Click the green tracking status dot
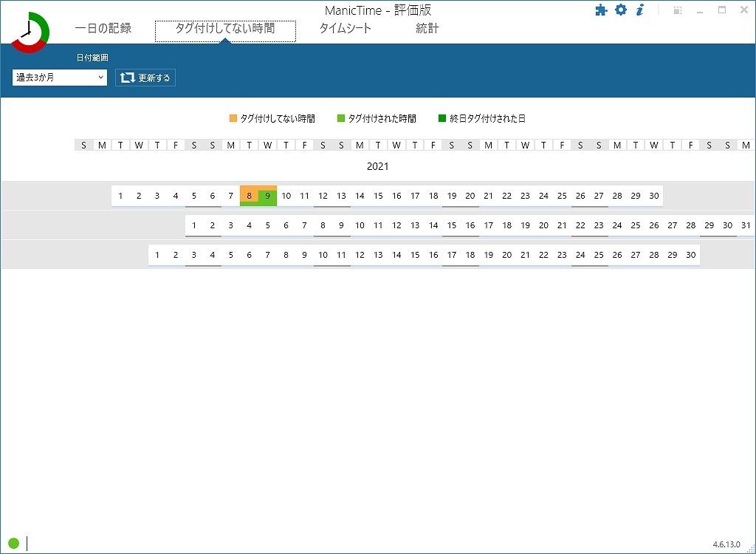The height and width of the screenshot is (554, 756). (13, 544)
